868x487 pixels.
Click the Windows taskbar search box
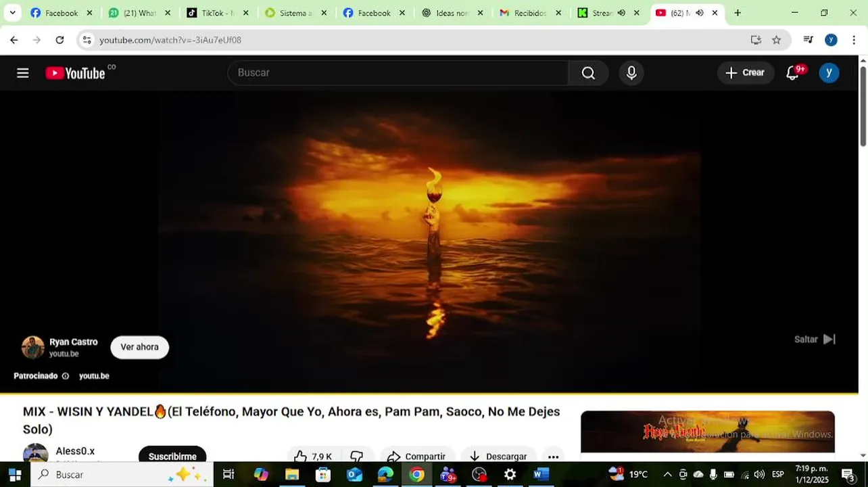(x=122, y=475)
